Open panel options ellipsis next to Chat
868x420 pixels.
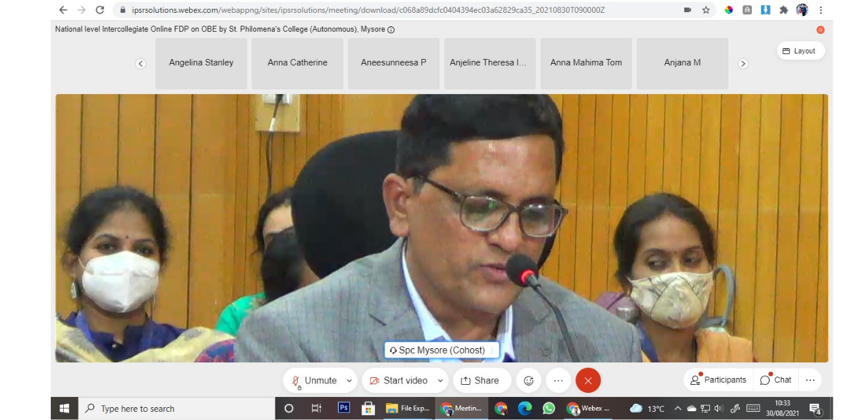tap(810, 380)
